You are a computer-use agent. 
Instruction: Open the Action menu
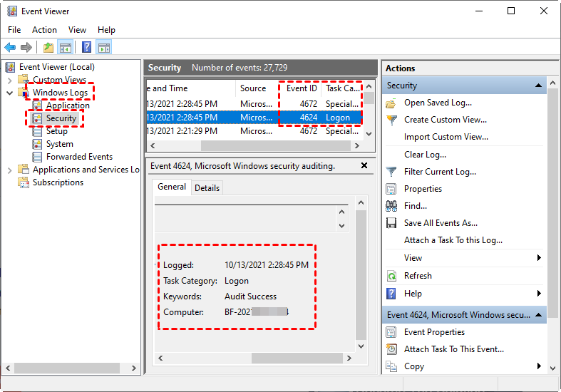click(44, 30)
